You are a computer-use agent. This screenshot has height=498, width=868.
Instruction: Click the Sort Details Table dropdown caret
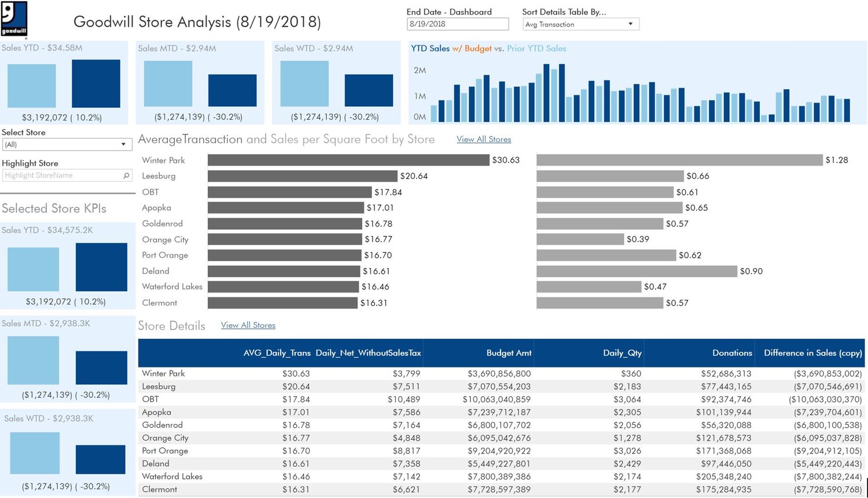pos(632,24)
